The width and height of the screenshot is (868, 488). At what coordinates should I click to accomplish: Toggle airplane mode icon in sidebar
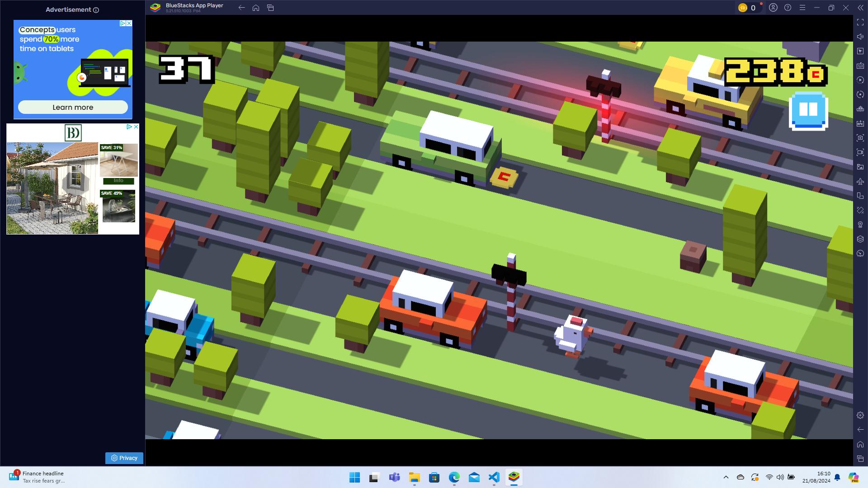[x=860, y=181]
